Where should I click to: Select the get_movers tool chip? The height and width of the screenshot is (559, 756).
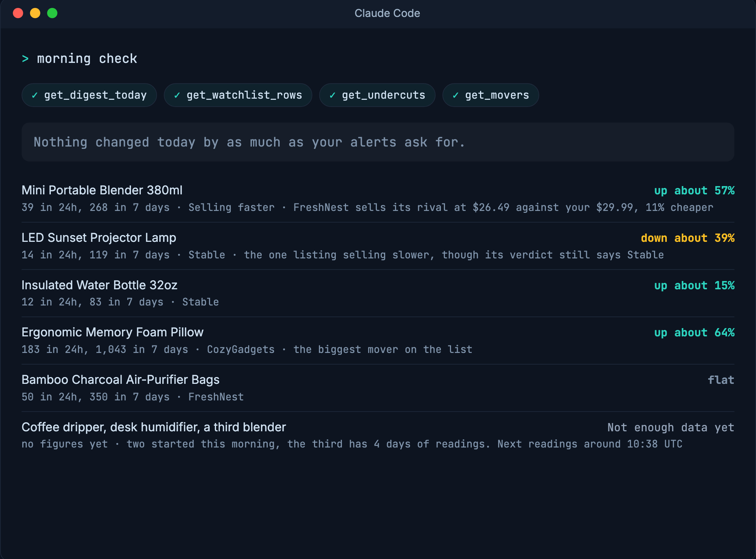491,95
